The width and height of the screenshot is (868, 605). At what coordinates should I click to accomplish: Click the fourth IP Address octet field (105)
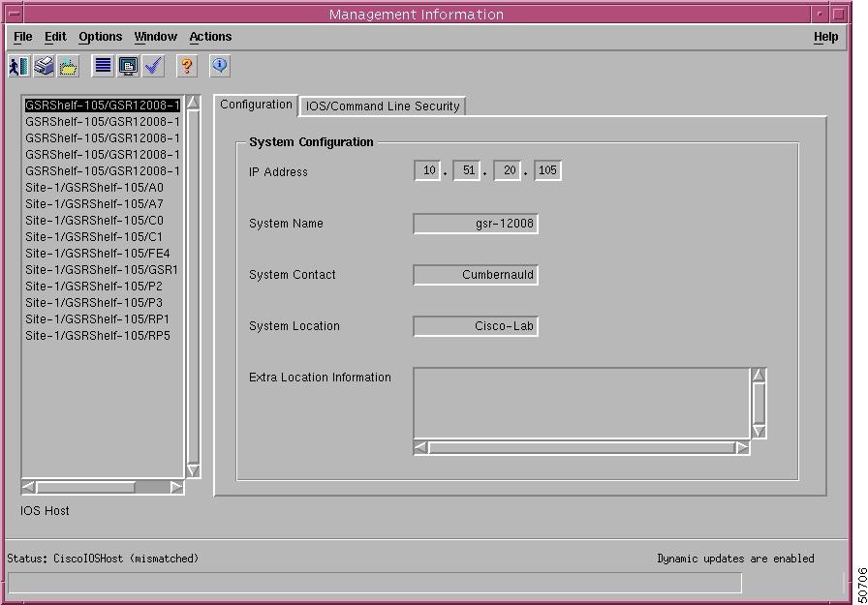[547, 170]
